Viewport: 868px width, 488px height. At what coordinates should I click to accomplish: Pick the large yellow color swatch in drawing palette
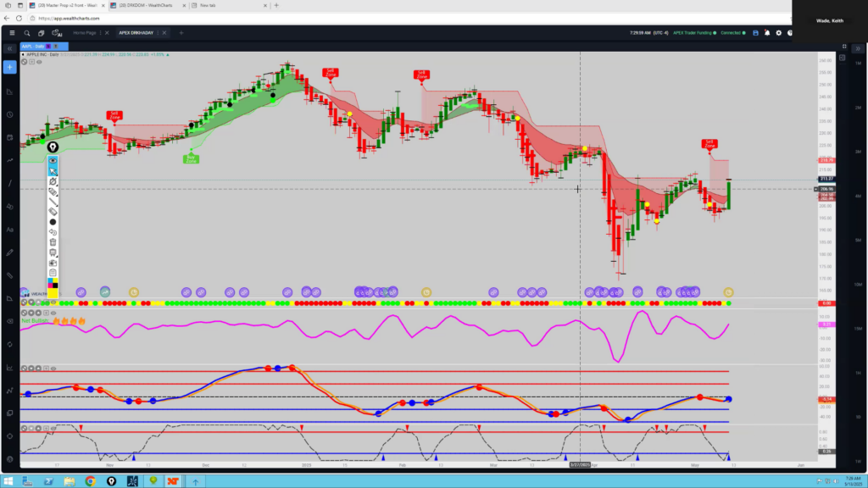coord(53,291)
